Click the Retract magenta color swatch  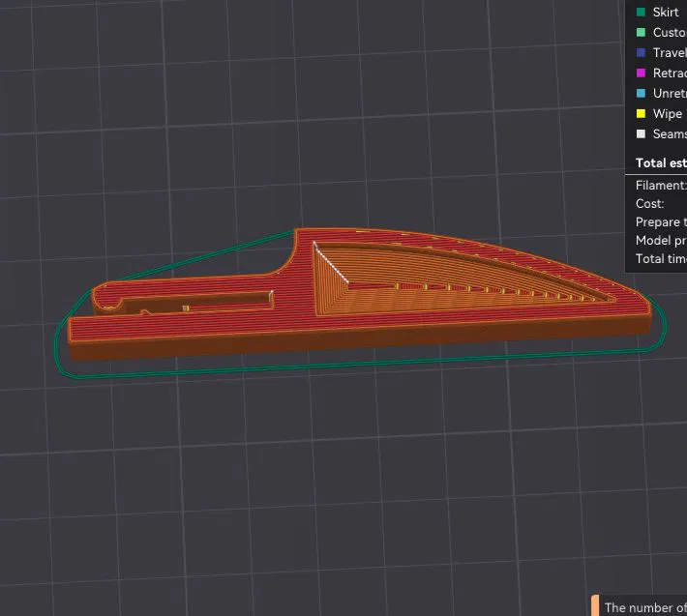coord(641,73)
